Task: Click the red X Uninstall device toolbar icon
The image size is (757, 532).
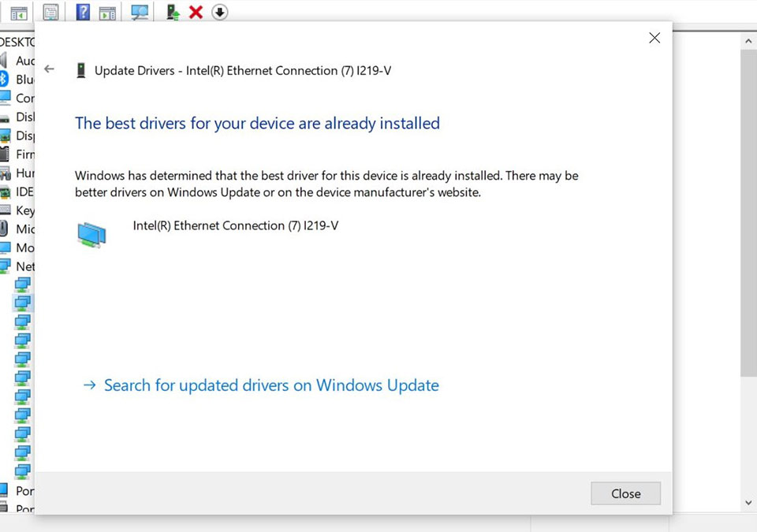Action: 196,12
